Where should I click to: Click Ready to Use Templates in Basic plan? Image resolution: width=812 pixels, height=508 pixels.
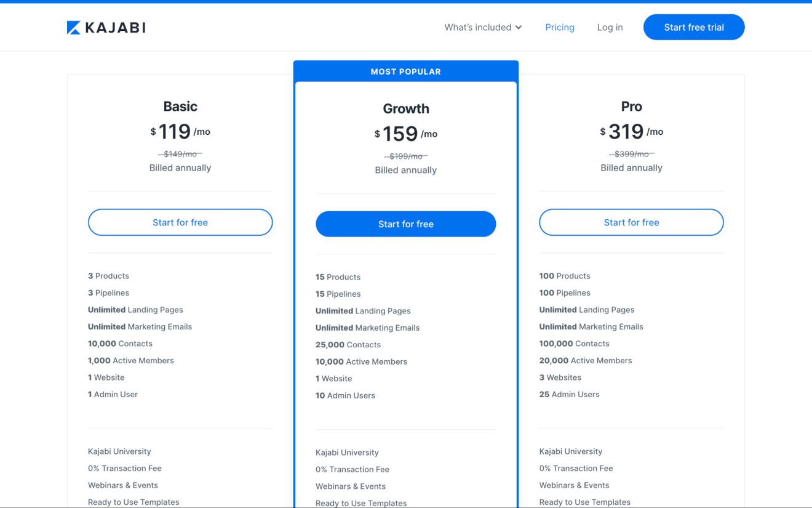133,502
